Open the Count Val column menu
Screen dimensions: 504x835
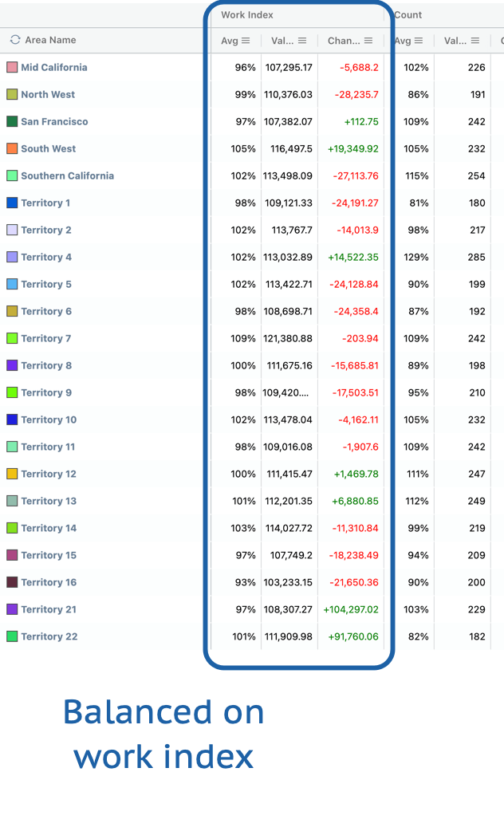click(x=475, y=41)
